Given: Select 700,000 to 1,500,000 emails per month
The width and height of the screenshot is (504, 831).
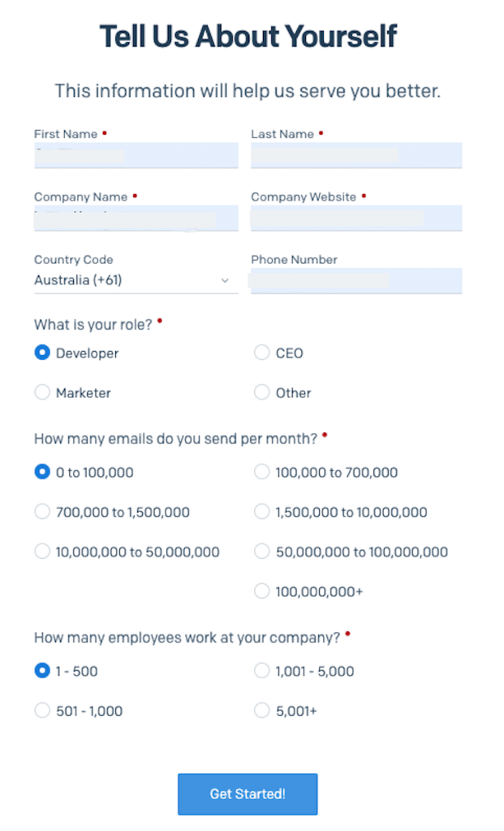Looking at the screenshot, I should 42,512.
